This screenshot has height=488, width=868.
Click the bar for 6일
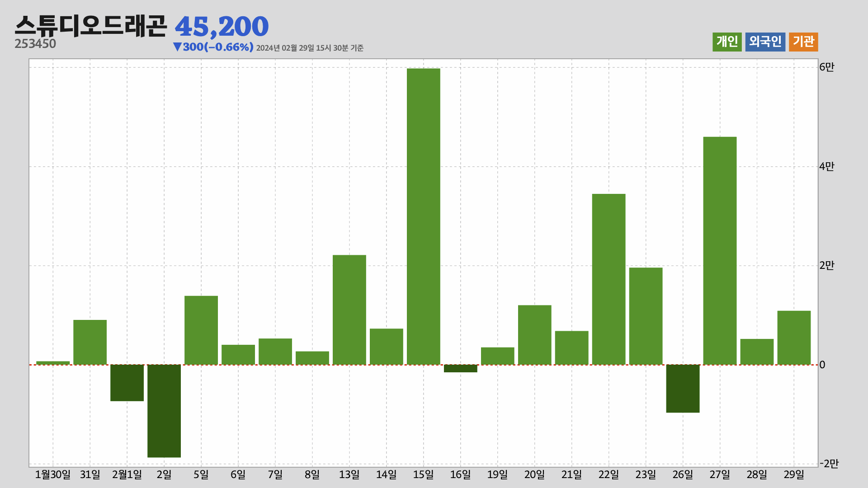238,355
